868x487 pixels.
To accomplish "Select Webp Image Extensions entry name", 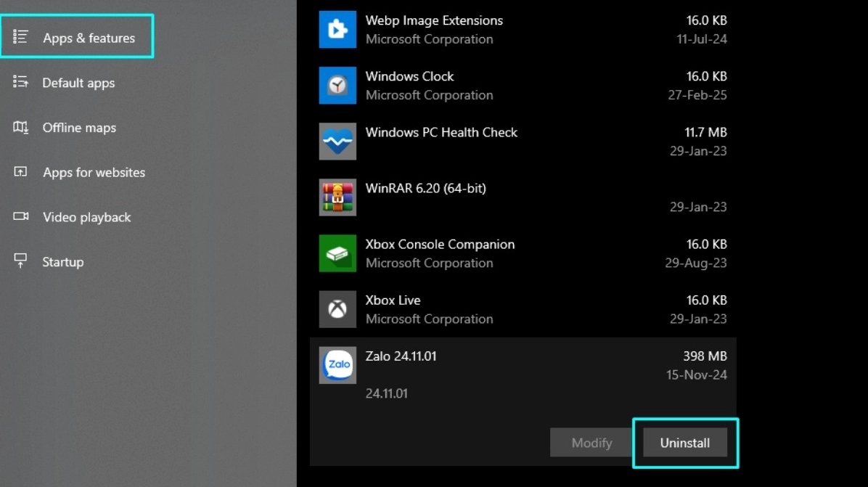I will point(434,21).
